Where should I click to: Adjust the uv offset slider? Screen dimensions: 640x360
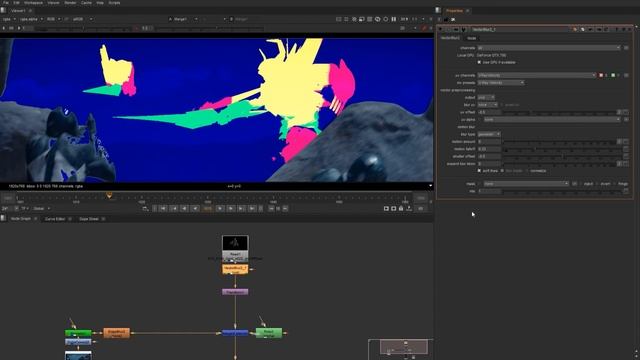pos(559,112)
